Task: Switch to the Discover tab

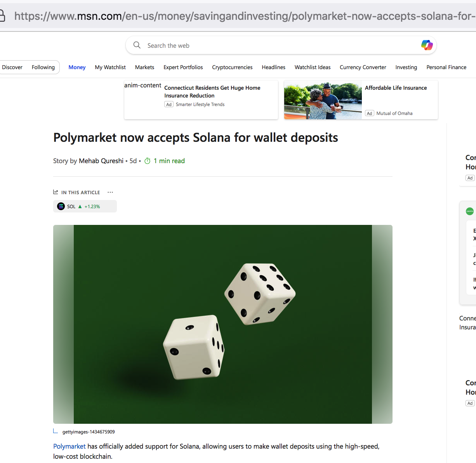Action: [x=12, y=67]
